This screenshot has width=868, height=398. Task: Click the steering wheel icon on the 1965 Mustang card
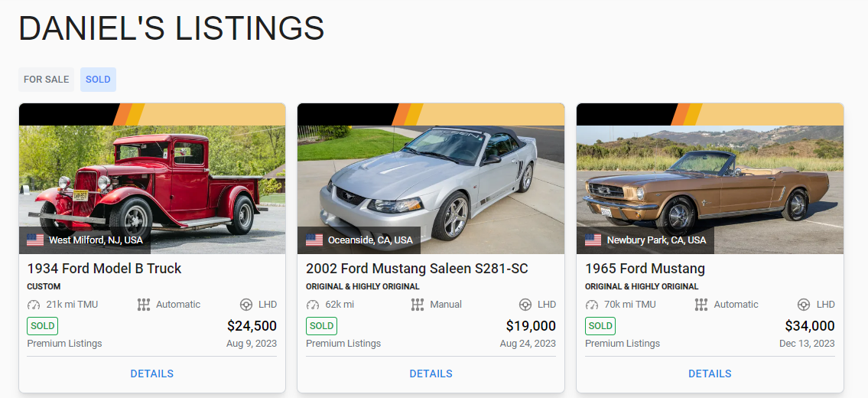(804, 305)
